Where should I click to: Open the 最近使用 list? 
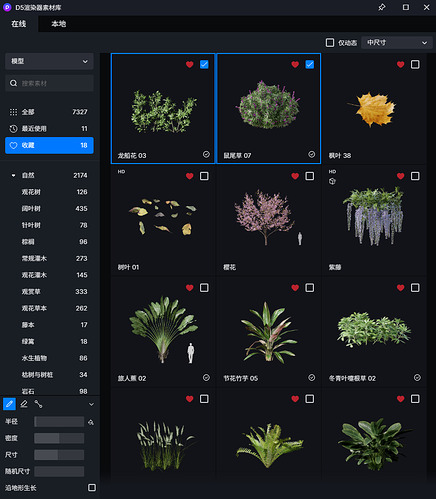tap(49, 129)
